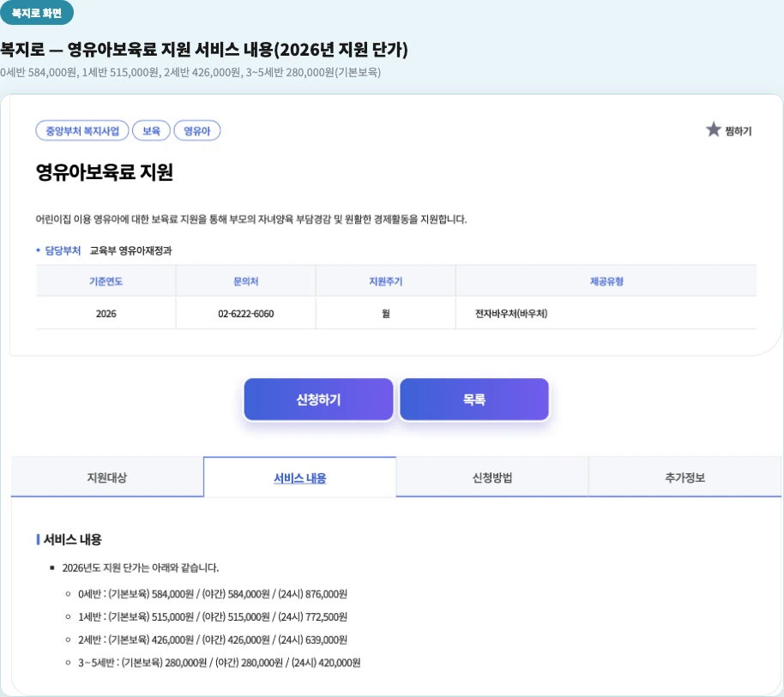The height and width of the screenshot is (697, 784).
Task: Click the 2026 기준연도 cell
Action: (x=106, y=314)
